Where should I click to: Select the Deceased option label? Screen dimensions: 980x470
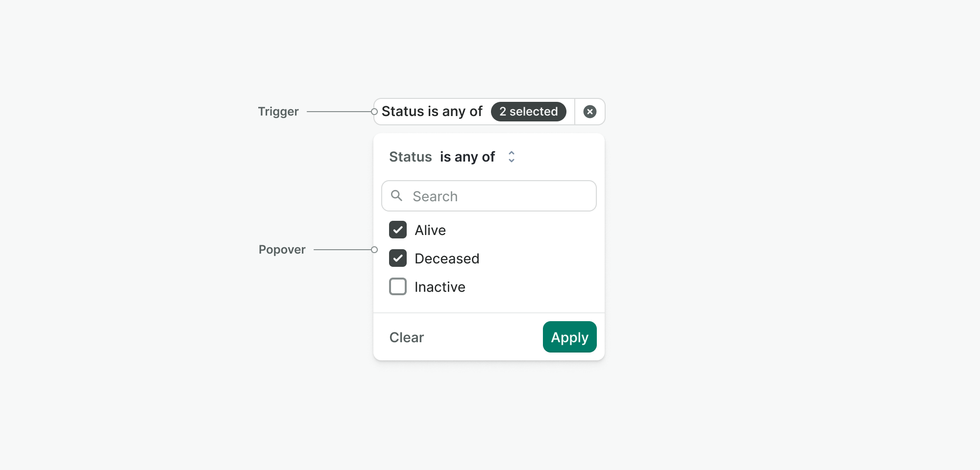click(x=447, y=258)
